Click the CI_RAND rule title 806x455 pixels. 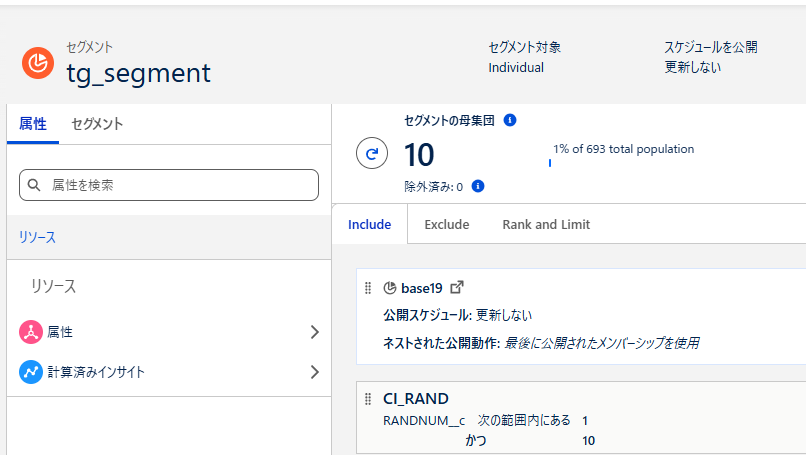[416, 399]
